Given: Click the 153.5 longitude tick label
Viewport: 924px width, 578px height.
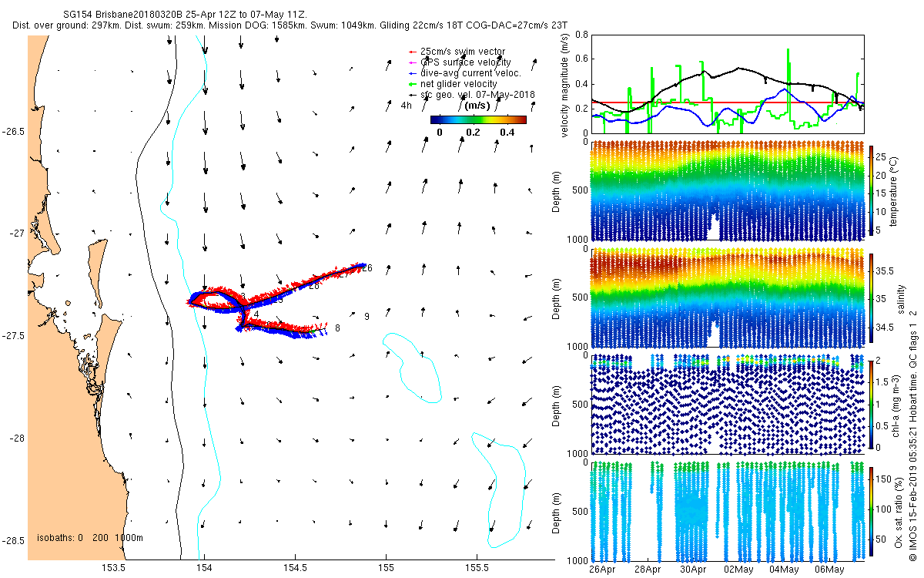Looking at the screenshot, I should (114, 569).
